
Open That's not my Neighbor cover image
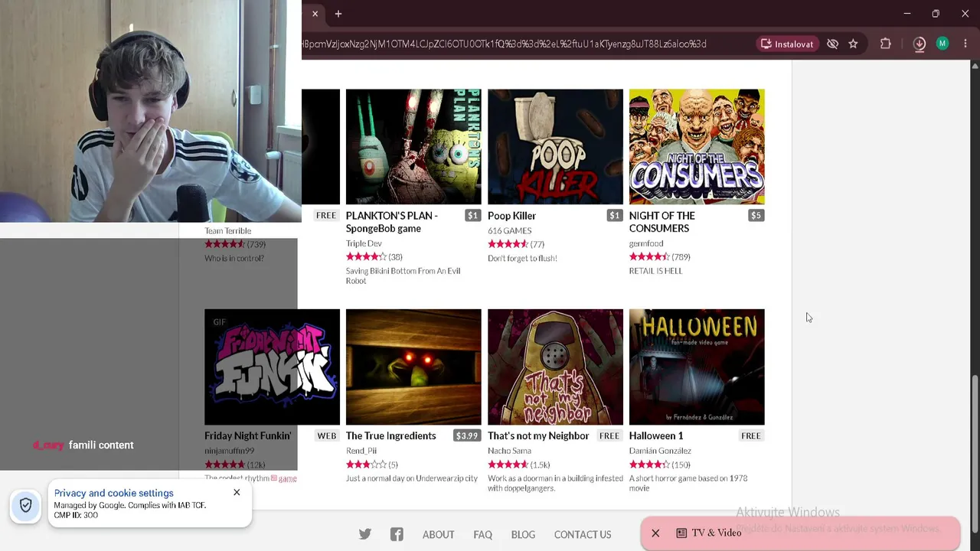[x=555, y=367]
